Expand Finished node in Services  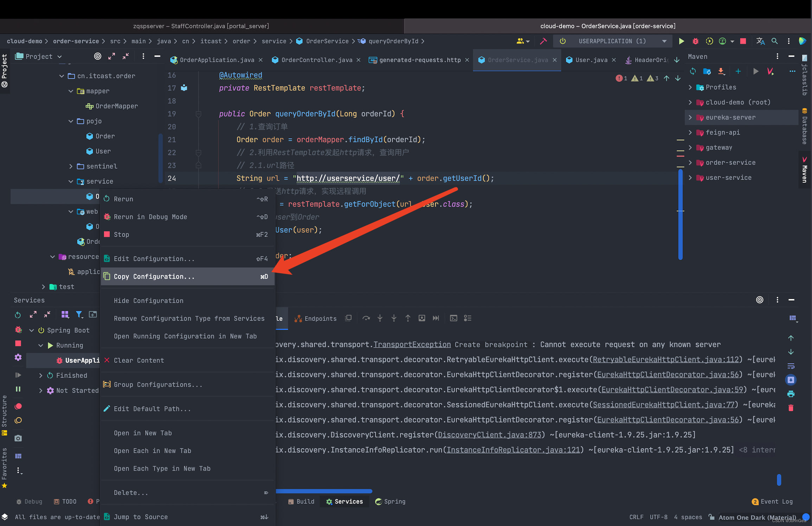pyautogui.click(x=41, y=376)
